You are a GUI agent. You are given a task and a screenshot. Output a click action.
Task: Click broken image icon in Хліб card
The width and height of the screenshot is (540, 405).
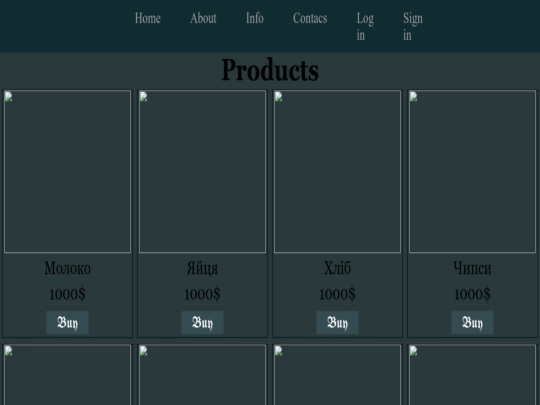279,97
